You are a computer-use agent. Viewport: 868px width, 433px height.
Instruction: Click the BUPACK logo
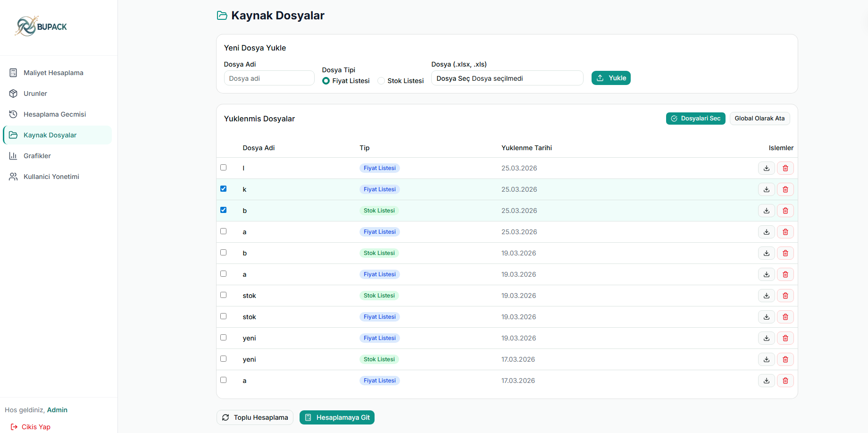42,26
